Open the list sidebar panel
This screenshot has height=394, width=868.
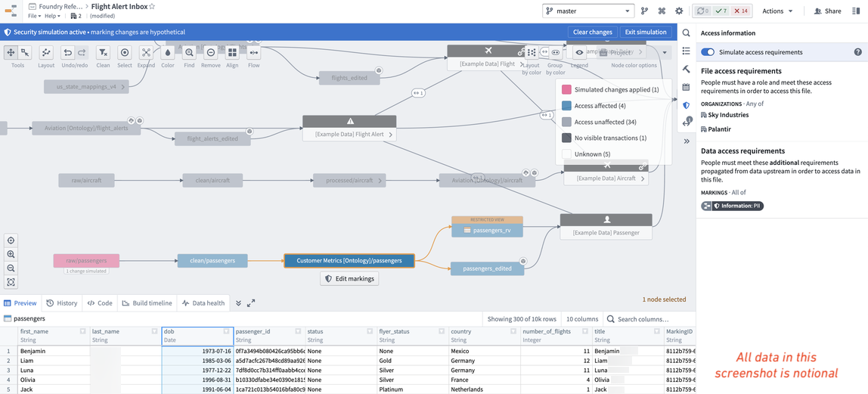click(x=687, y=51)
